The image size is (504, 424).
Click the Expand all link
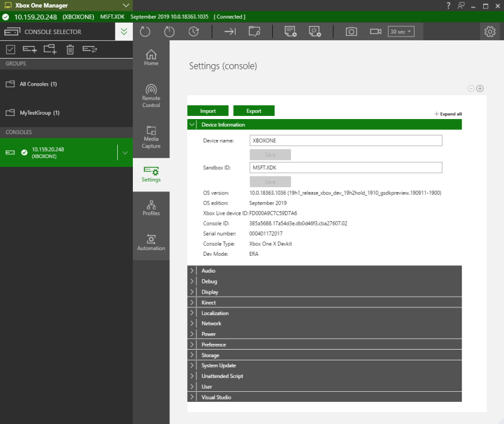(448, 114)
